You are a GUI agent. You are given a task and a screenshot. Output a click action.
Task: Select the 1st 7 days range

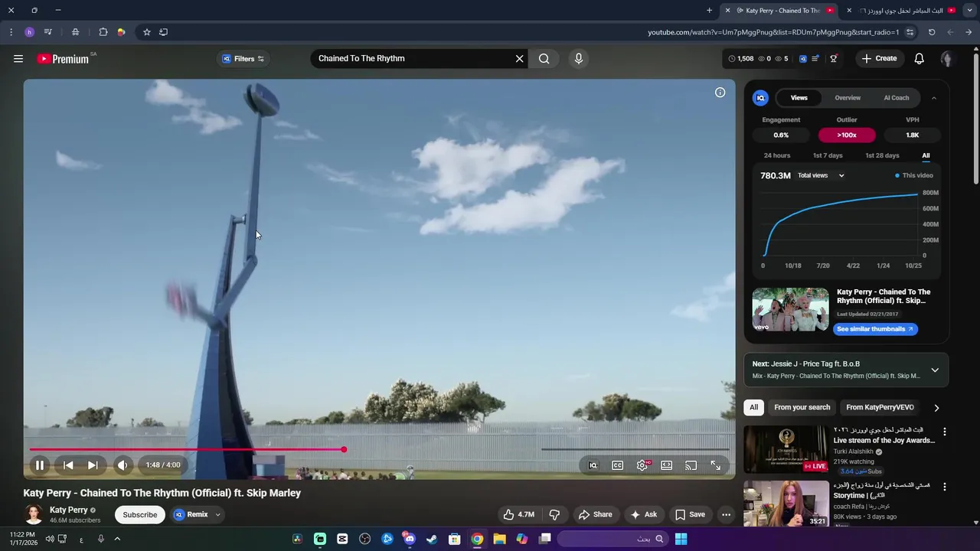pyautogui.click(x=828, y=155)
